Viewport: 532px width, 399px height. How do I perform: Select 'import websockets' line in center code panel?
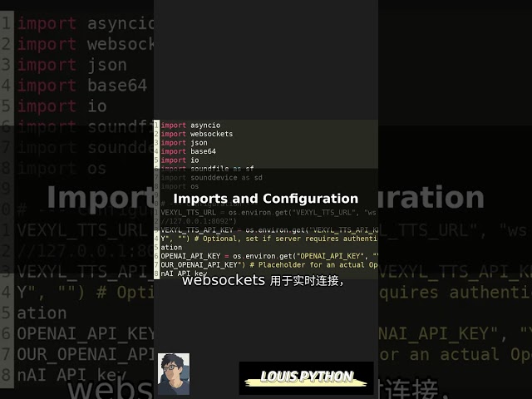click(197, 134)
